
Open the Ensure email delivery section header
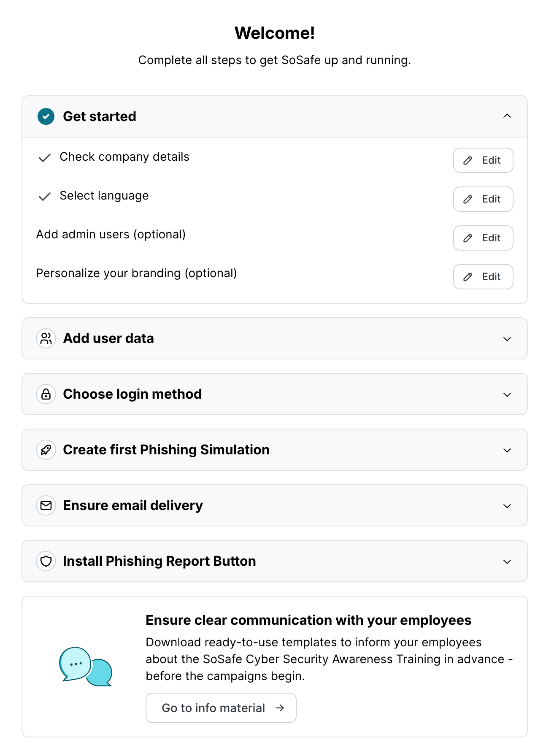pyautogui.click(x=274, y=505)
